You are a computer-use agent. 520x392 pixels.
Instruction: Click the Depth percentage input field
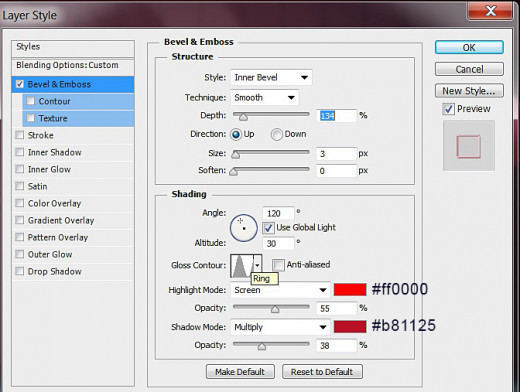[336, 116]
